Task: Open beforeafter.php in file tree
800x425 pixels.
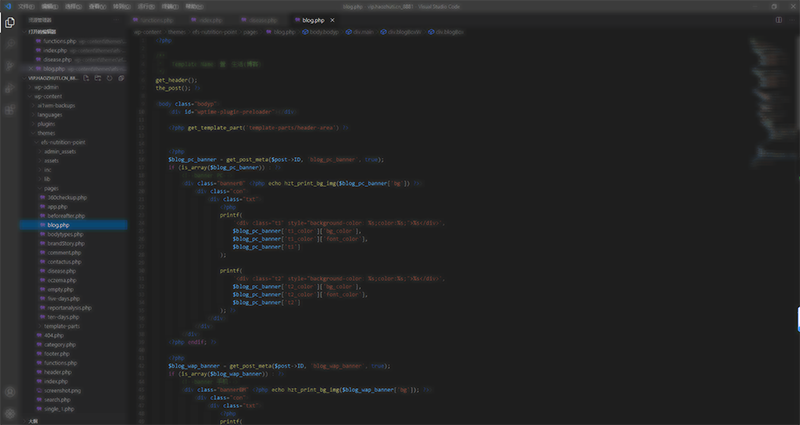Action: tap(66, 216)
